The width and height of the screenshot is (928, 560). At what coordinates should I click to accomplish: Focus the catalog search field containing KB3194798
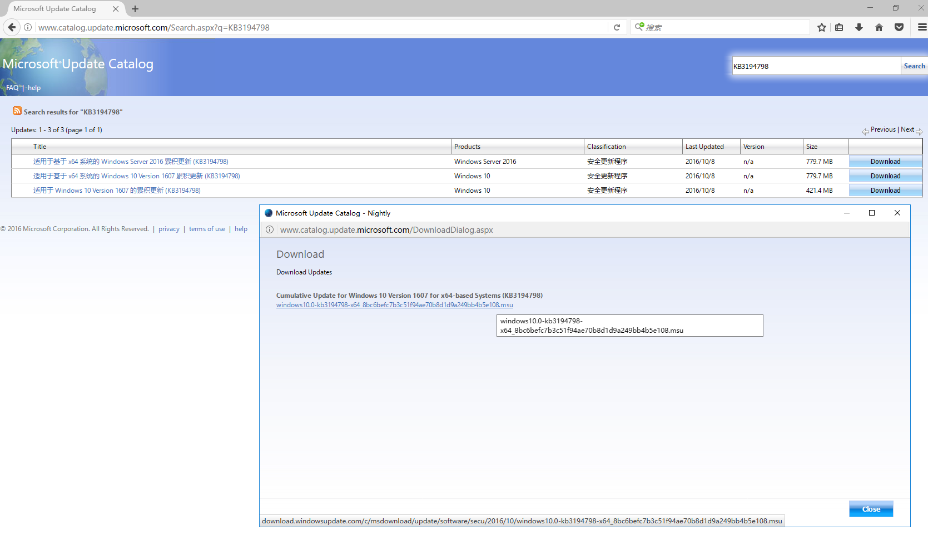[x=816, y=66]
